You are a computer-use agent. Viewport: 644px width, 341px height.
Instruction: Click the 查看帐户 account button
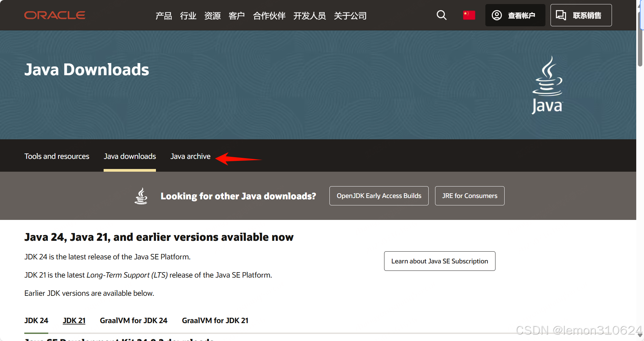(x=515, y=15)
